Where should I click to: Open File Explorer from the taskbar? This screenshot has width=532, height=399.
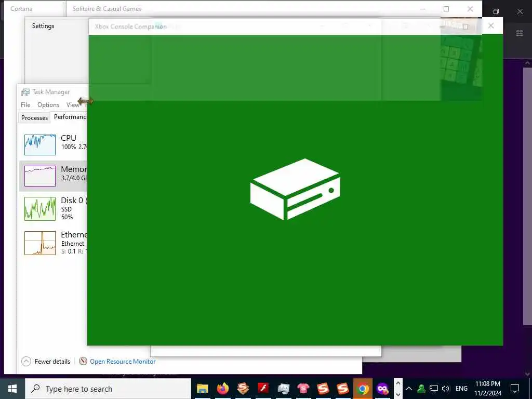coord(202,389)
